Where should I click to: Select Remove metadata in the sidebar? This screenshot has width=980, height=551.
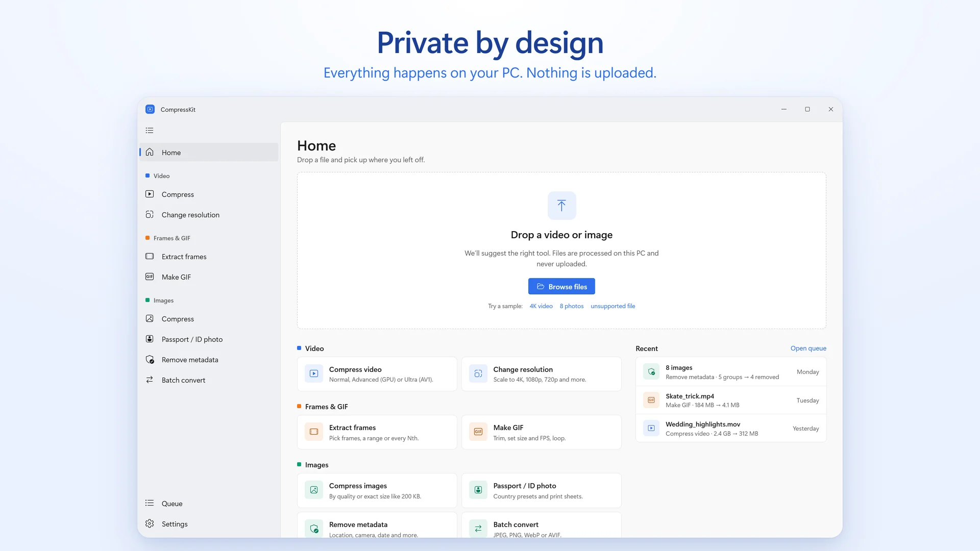(209, 359)
